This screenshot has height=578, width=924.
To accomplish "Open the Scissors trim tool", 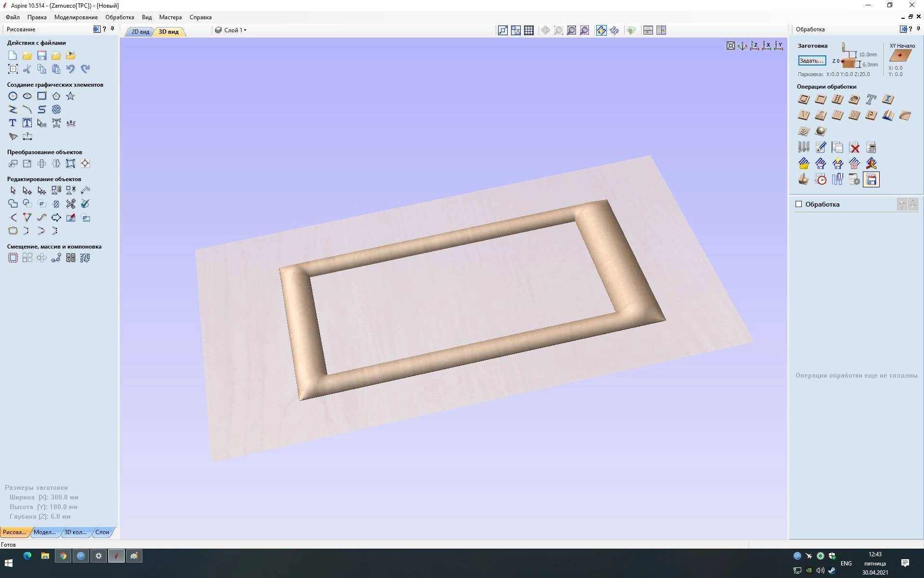I will click(71, 204).
